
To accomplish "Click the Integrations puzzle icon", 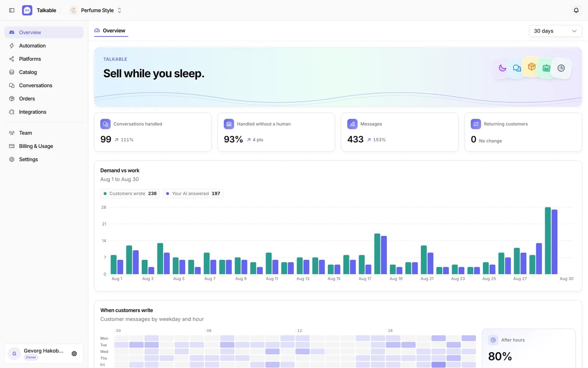I will 12,112.
